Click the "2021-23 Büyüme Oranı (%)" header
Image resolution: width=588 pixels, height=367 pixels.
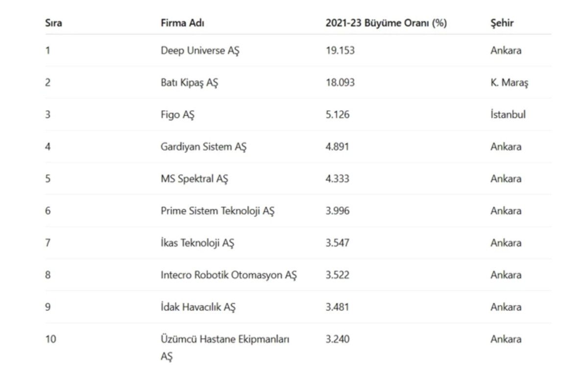[x=386, y=23]
